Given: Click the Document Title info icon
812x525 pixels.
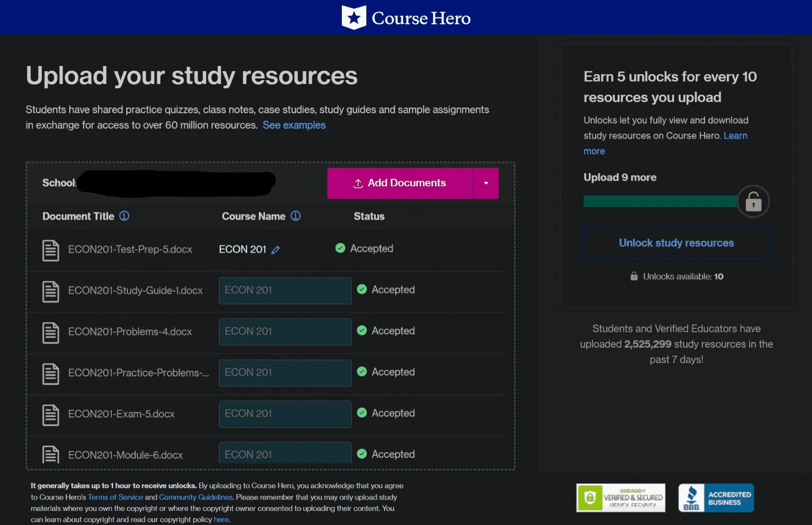Looking at the screenshot, I should click(x=124, y=216).
